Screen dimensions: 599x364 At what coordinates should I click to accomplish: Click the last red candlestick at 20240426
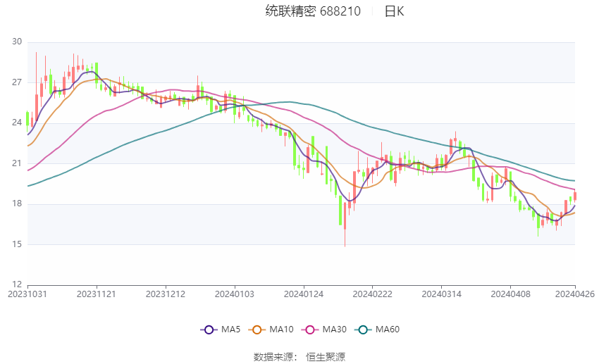coord(575,196)
